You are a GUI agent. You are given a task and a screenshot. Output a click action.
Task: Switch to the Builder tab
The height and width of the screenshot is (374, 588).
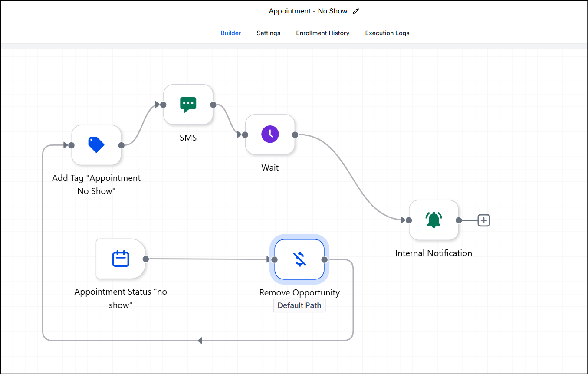[231, 33]
